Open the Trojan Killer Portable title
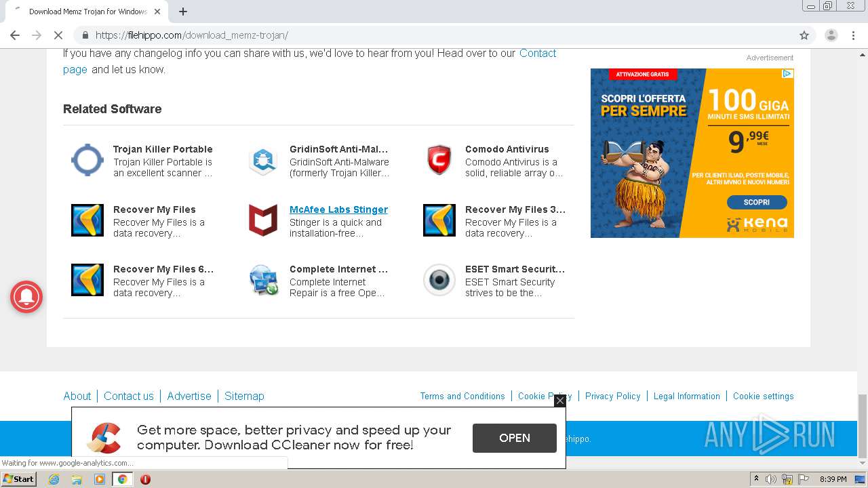The image size is (868, 488). click(x=163, y=149)
